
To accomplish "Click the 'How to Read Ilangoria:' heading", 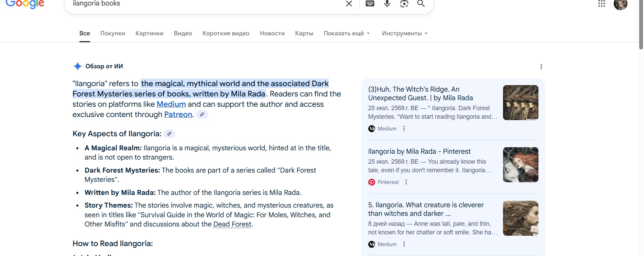I will (113, 244).
